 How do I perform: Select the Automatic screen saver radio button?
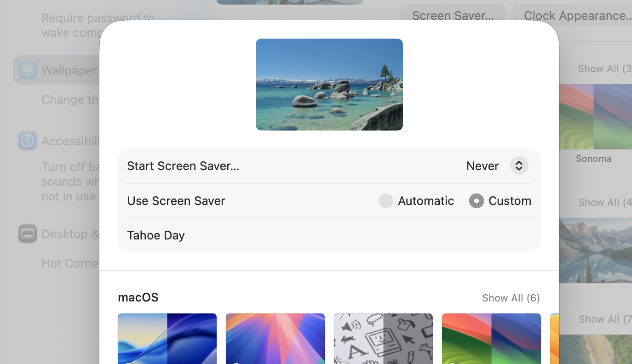point(386,201)
